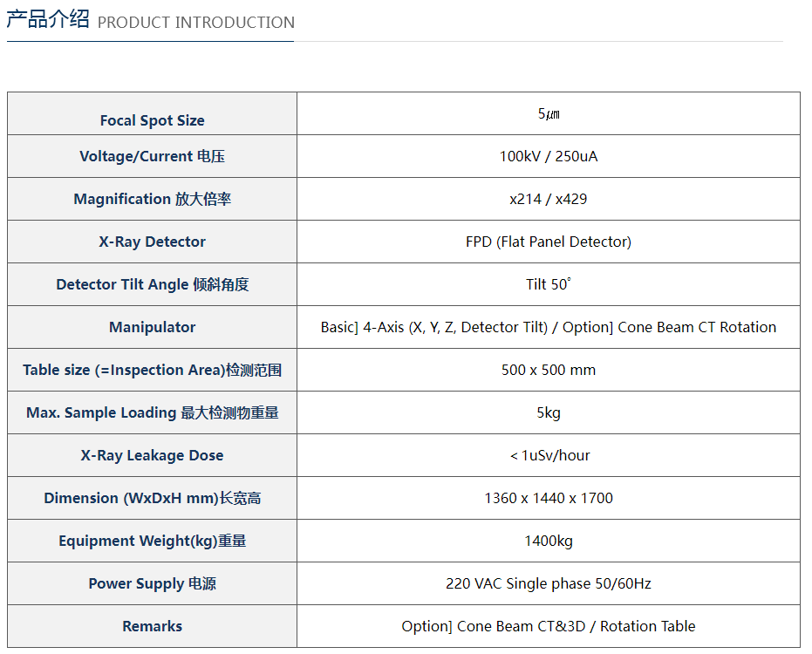The height and width of the screenshot is (654, 812).
Task: Select the < 1uSv/hour leakage value
Action: click(x=548, y=456)
